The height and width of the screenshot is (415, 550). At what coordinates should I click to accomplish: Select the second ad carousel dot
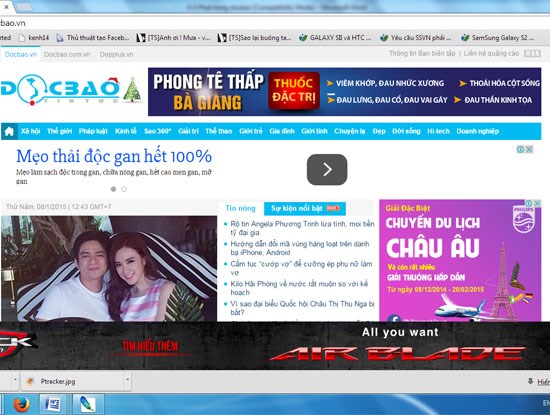coord(124,189)
